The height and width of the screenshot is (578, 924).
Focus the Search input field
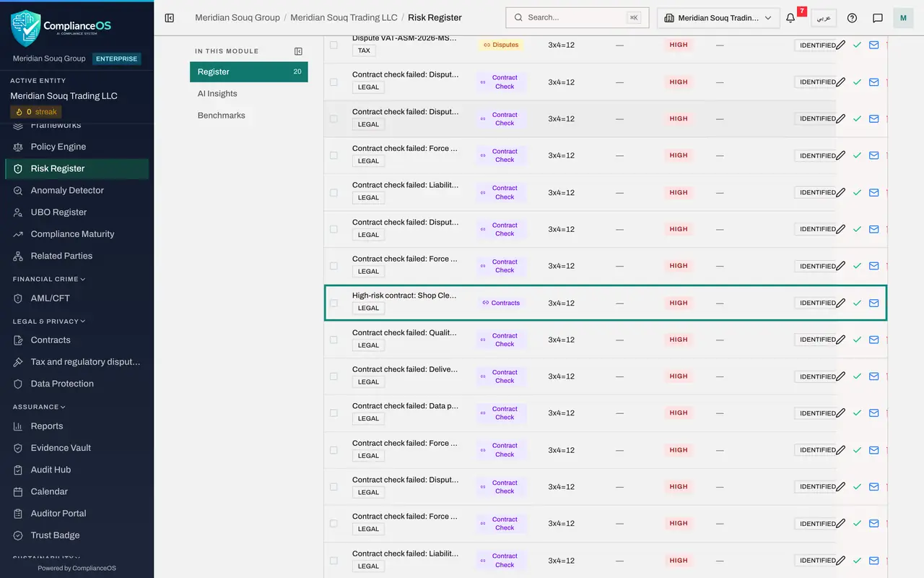coord(577,18)
